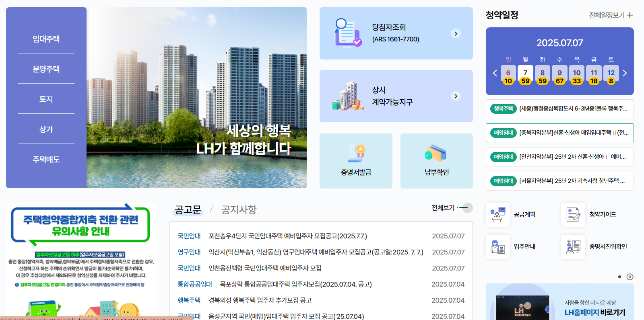Select calendar date 8 Tuesday
The height and width of the screenshot is (320, 644).
[x=543, y=75]
